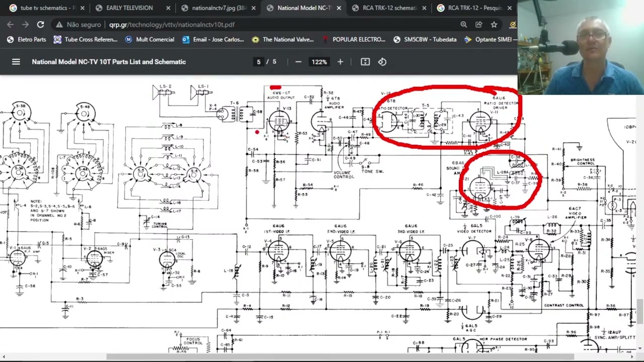Image resolution: width=644 pixels, height=362 pixels.
Task: Open the 'SM5CBW - Tubedata' bookmark
Action: click(x=425, y=39)
